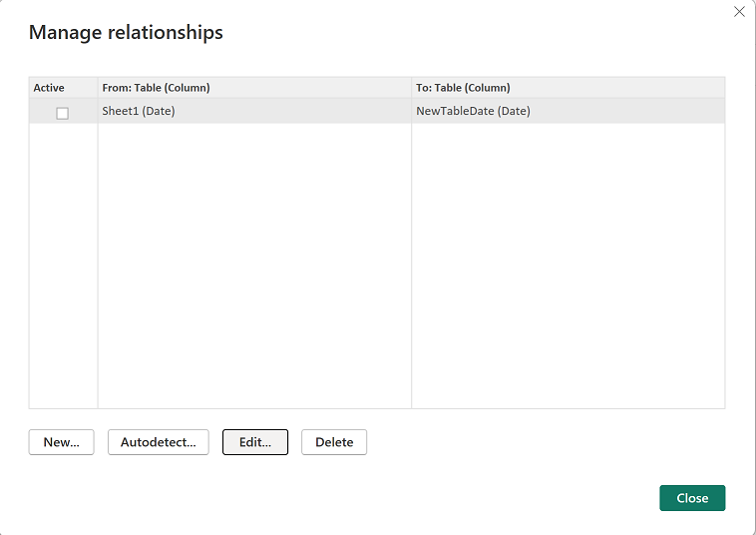Click the Manage relationships title text
This screenshot has width=756, height=535.
[126, 33]
